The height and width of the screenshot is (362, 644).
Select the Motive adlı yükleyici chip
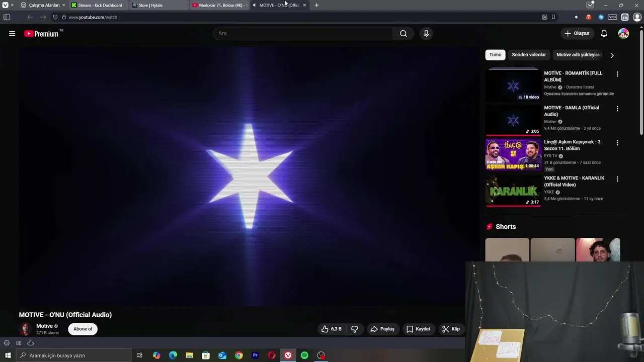coord(579,55)
